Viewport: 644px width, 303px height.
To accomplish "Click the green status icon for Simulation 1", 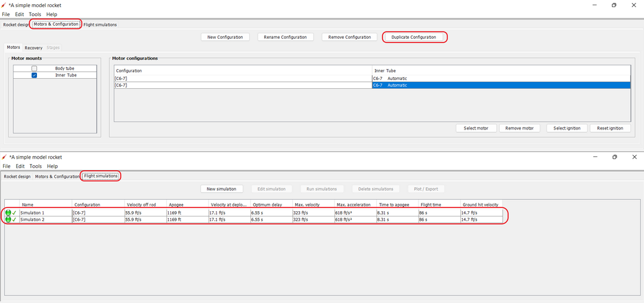I will pyautogui.click(x=8, y=212).
